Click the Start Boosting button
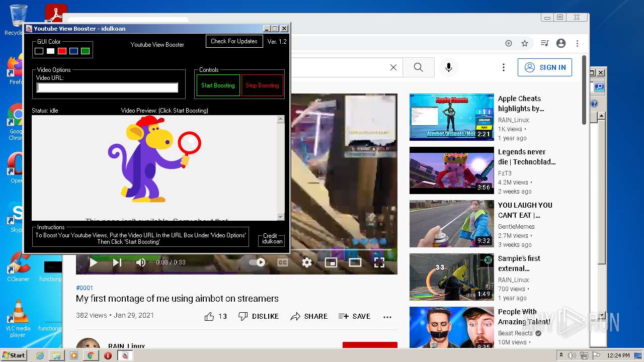Viewport: 644px width, 362px height. tap(218, 85)
